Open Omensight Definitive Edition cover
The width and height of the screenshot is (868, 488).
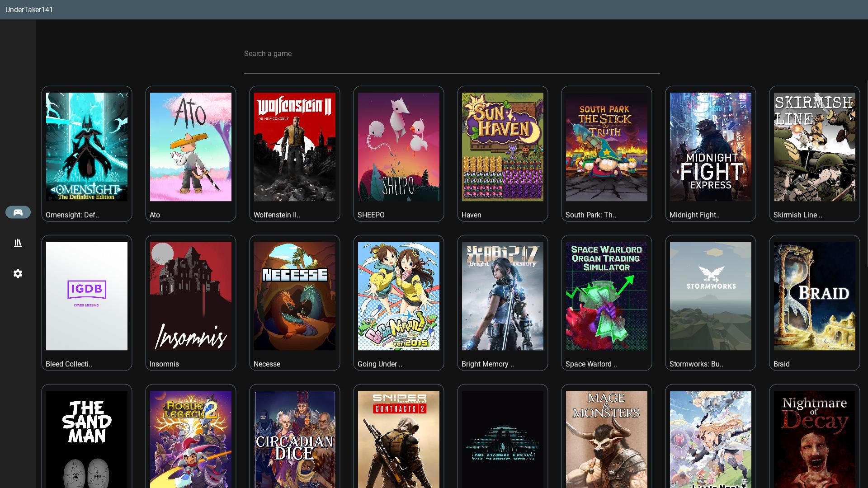[87, 147]
